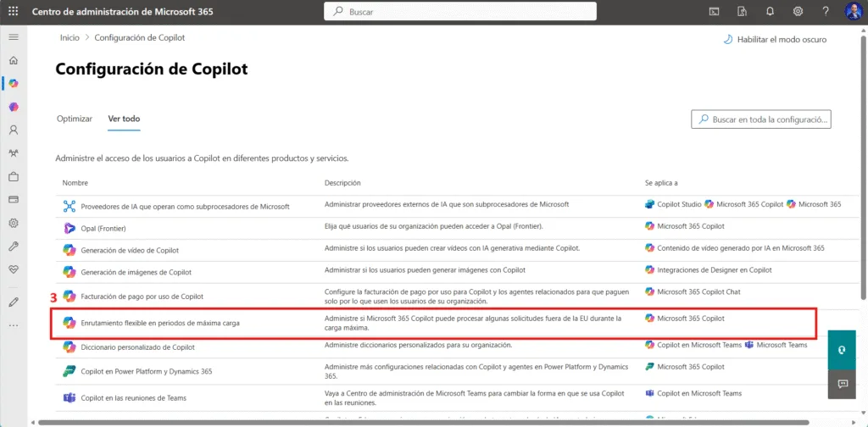
Task: Click the Descripción column header
Action: [342, 182]
